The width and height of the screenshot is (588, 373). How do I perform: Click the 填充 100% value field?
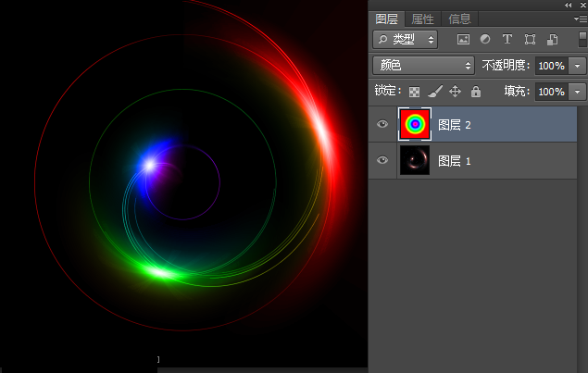tap(552, 92)
